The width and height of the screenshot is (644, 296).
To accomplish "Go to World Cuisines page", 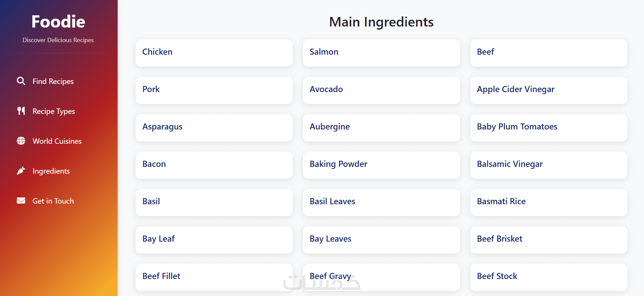I will coord(57,141).
